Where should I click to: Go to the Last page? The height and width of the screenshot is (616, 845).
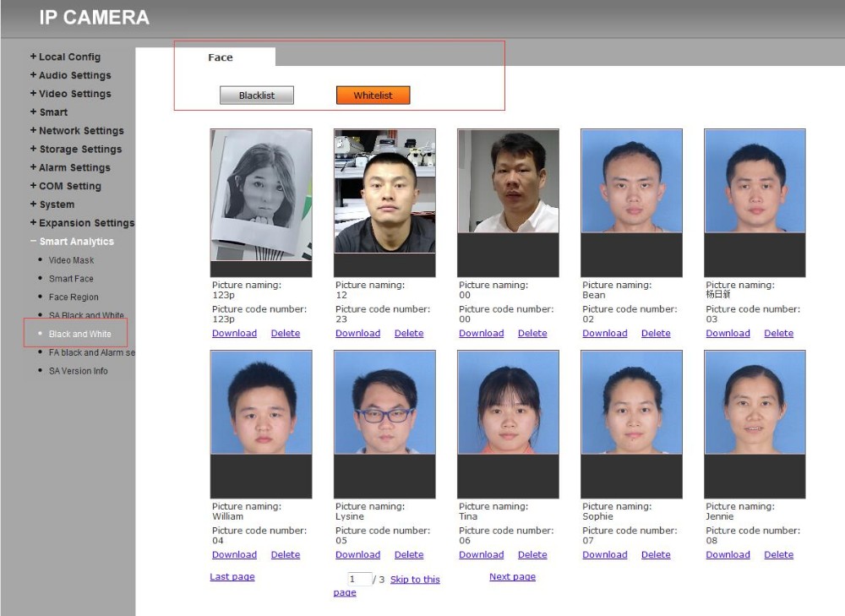[x=232, y=576]
